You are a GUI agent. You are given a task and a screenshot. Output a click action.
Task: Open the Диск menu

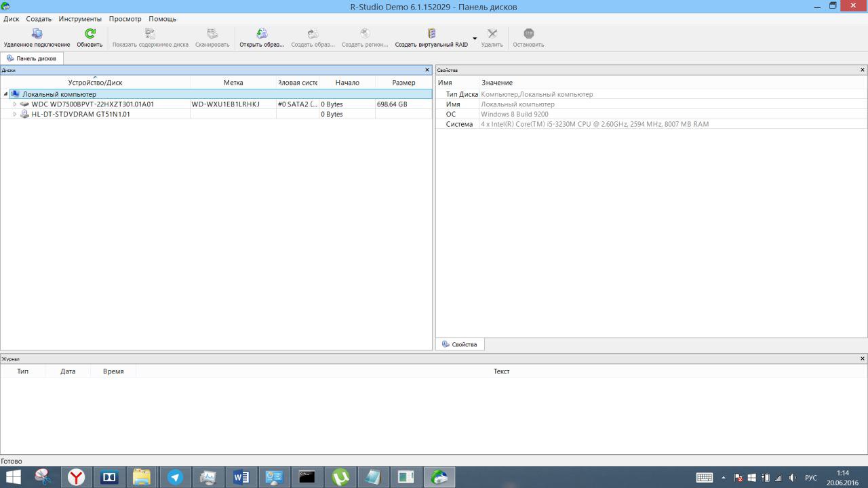click(11, 19)
